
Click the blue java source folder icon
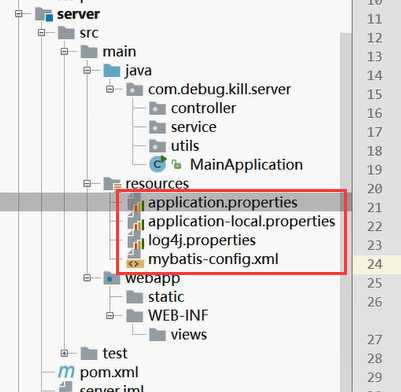click(112, 71)
